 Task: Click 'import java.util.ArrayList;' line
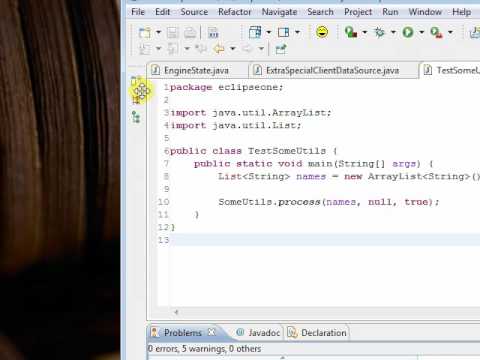pyautogui.click(x=251, y=113)
